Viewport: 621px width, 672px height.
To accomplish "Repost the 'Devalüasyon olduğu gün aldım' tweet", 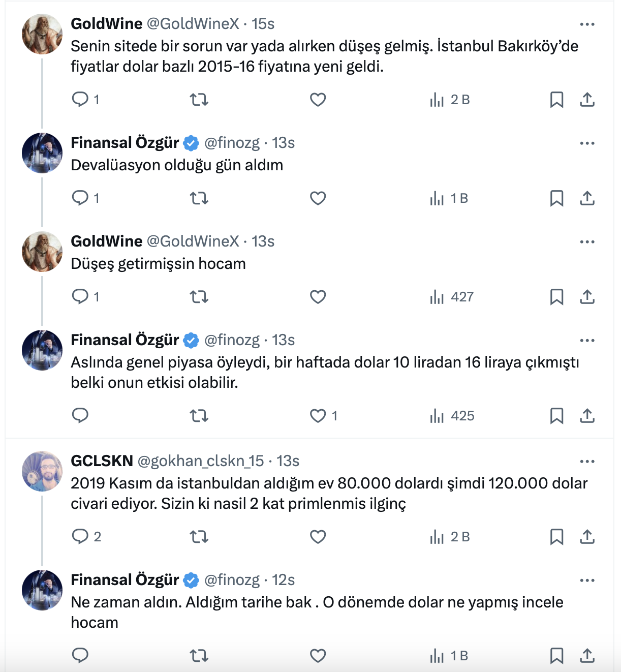I will coord(199,198).
